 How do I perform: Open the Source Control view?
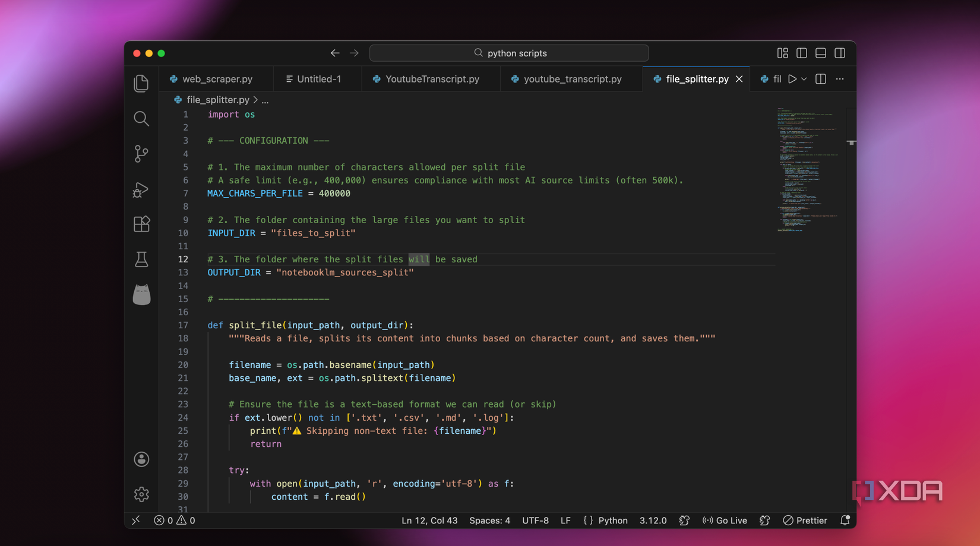(x=141, y=154)
